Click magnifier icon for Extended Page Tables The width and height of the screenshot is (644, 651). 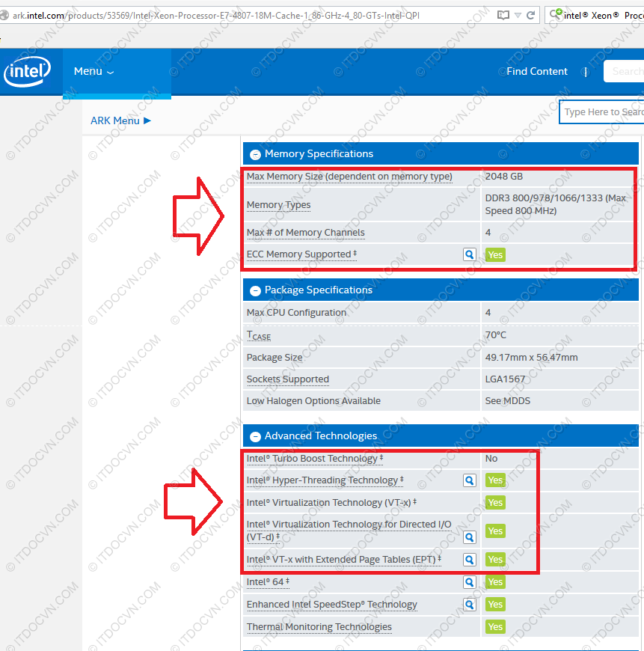(x=469, y=560)
